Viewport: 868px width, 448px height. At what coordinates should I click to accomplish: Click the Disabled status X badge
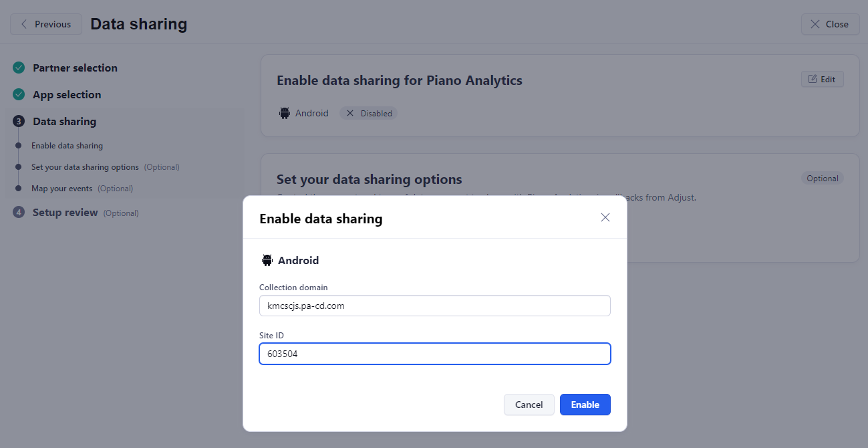[x=369, y=113]
